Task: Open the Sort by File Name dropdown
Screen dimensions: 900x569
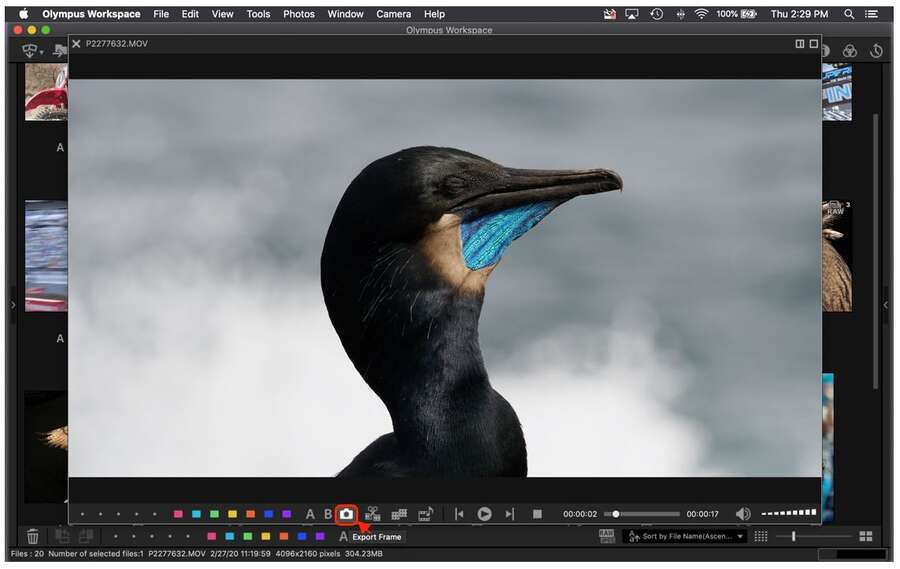Action: click(x=686, y=537)
